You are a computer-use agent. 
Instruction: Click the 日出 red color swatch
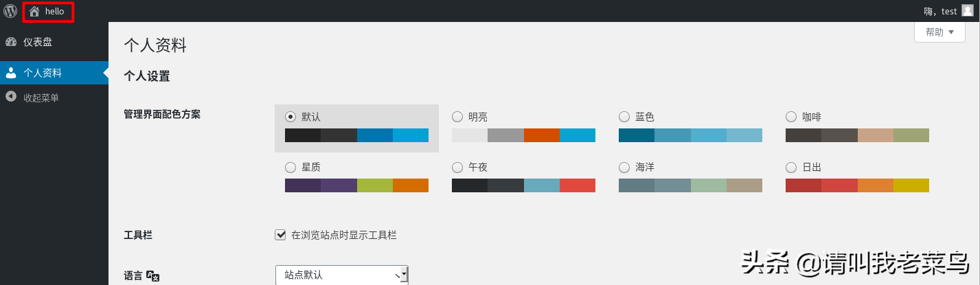804,185
